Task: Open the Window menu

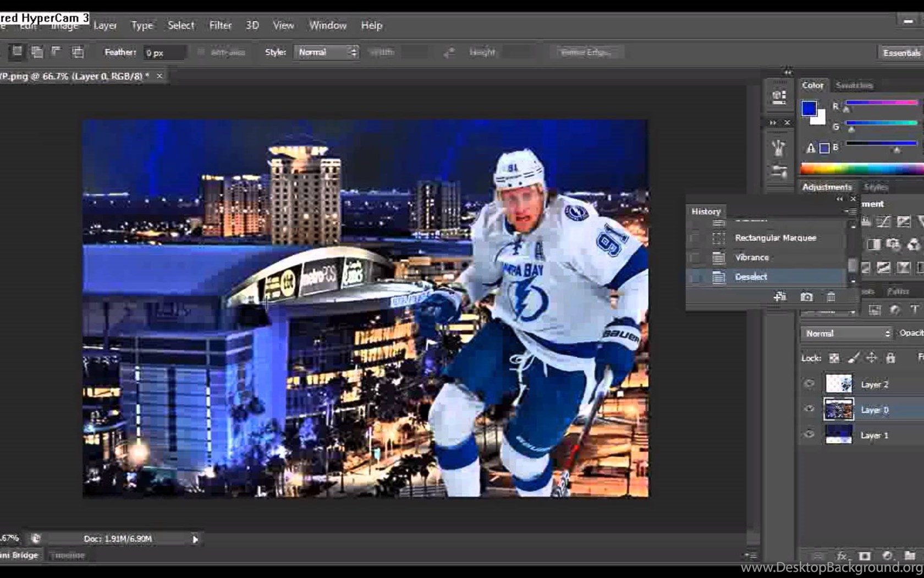Action: pyautogui.click(x=328, y=25)
